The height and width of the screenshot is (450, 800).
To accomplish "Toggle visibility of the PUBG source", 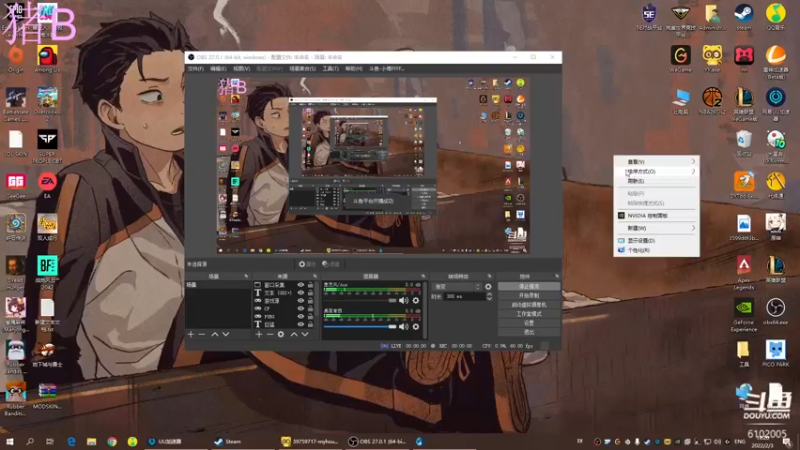I will (301, 316).
